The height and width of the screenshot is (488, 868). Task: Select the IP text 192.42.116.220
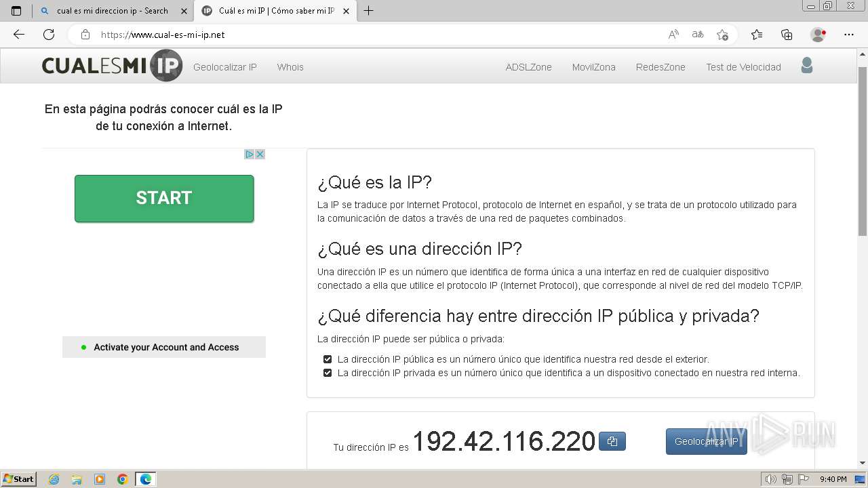click(x=504, y=441)
